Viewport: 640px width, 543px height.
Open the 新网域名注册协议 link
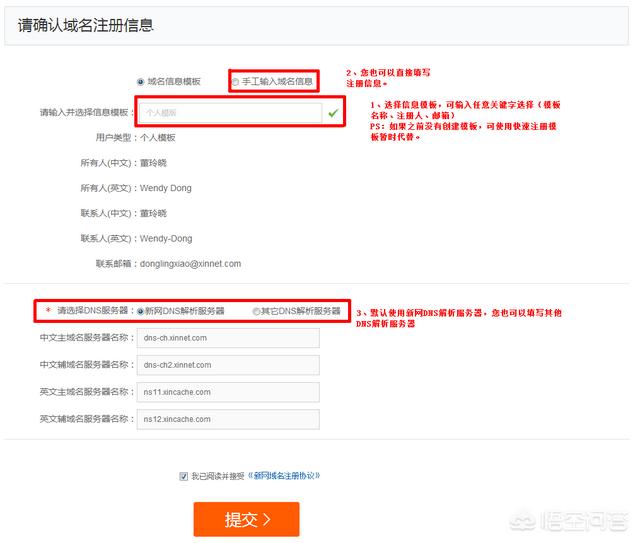(284, 476)
